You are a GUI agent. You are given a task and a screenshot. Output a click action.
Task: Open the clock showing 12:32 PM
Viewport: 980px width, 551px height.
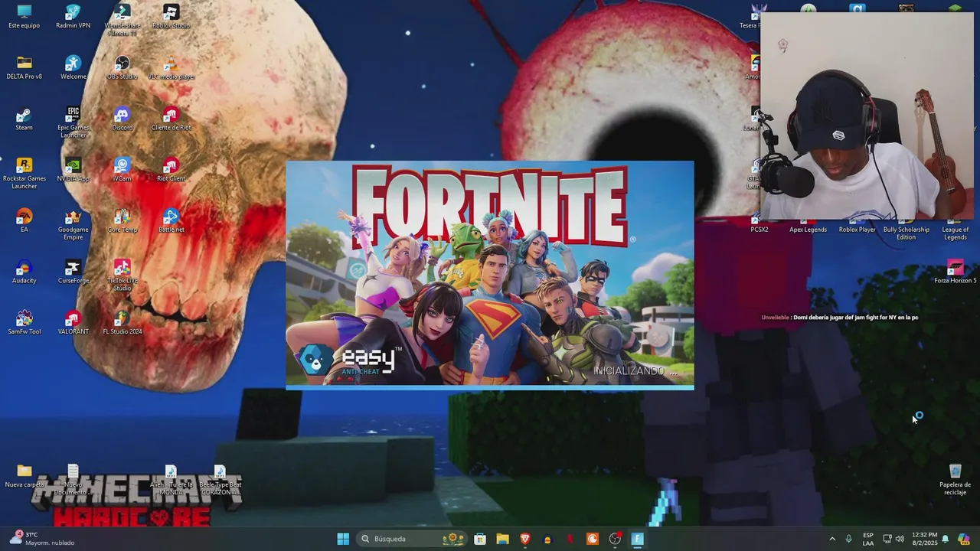[x=924, y=539]
